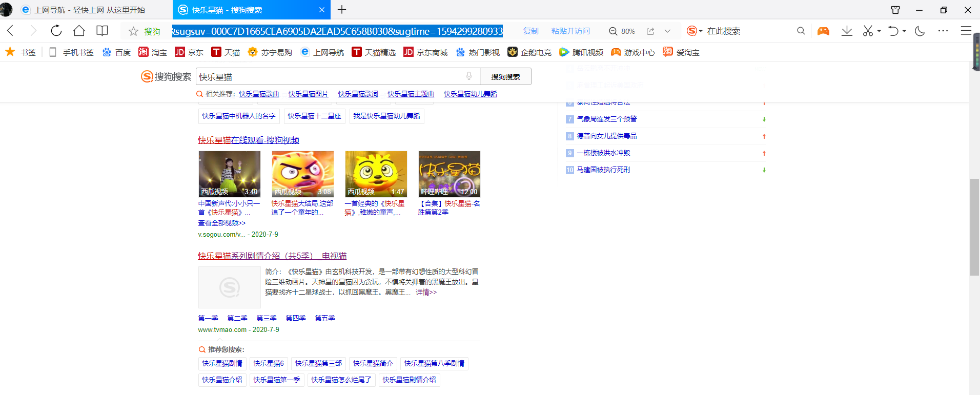980x395 pixels.
Task: Click the share page icon
Action: (x=650, y=31)
